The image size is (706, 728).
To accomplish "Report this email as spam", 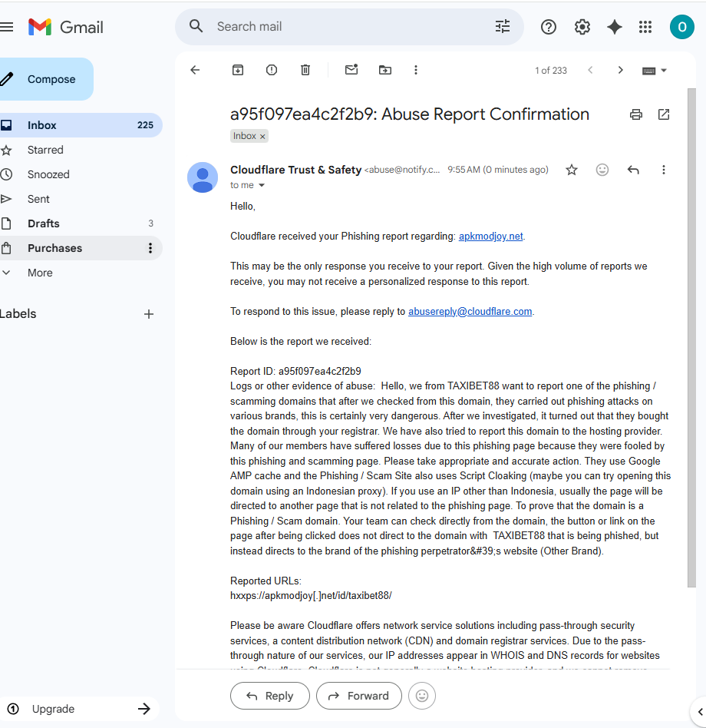I will 272,70.
